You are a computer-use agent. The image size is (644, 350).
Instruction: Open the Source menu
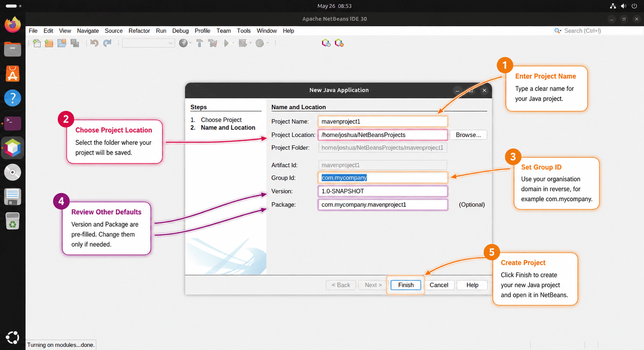pyautogui.click(x=114, y=31)
